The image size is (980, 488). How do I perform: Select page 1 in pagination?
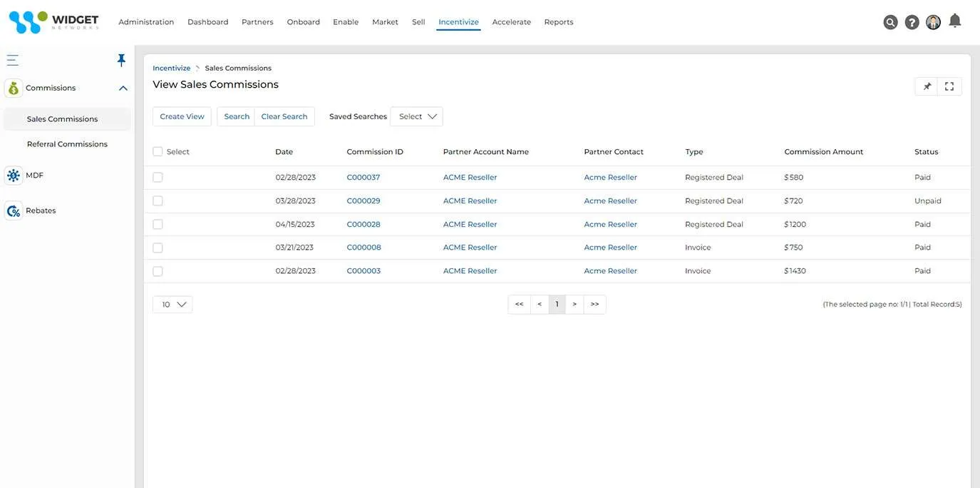pyautogui.click(x=557, y=305)
